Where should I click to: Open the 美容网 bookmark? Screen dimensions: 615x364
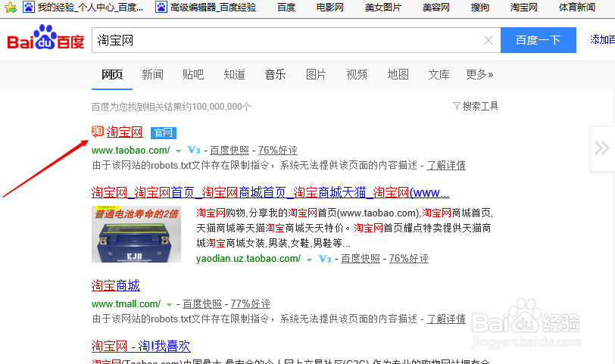tap(435, 7)
